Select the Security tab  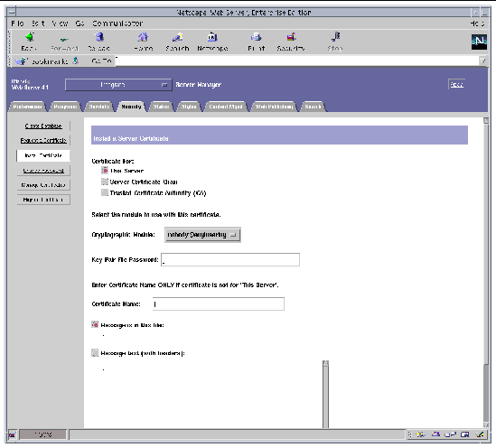(131, 107)
